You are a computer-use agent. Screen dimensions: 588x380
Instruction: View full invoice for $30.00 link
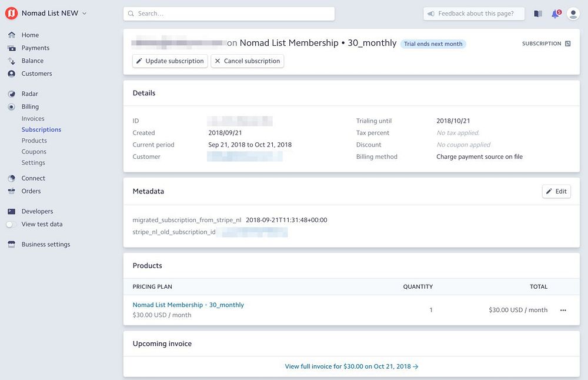coord(351,366)
